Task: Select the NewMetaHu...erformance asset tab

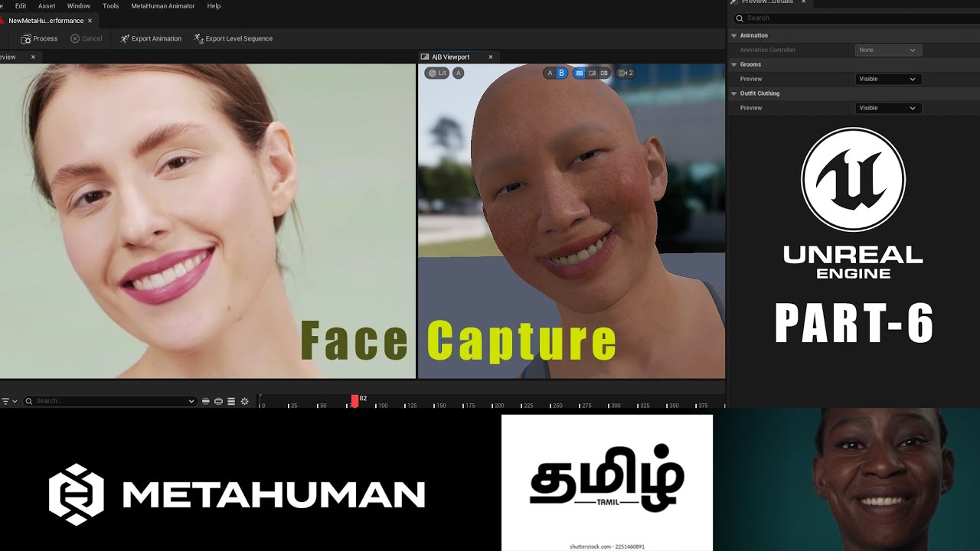Action: (44, 21)
